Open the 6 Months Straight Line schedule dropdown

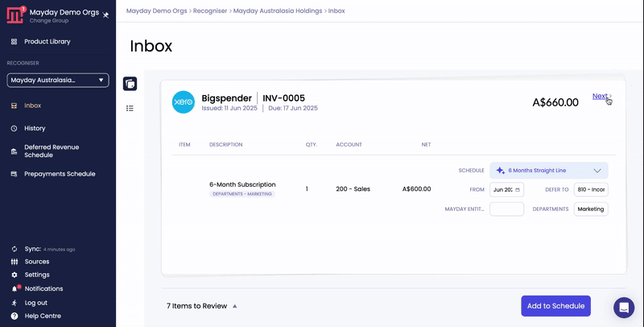[x=549, y=171]
